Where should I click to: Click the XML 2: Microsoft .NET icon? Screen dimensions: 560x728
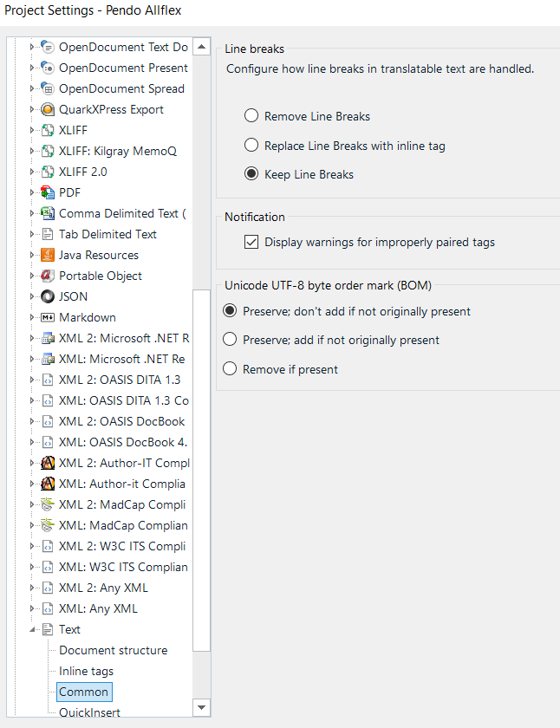48,339
